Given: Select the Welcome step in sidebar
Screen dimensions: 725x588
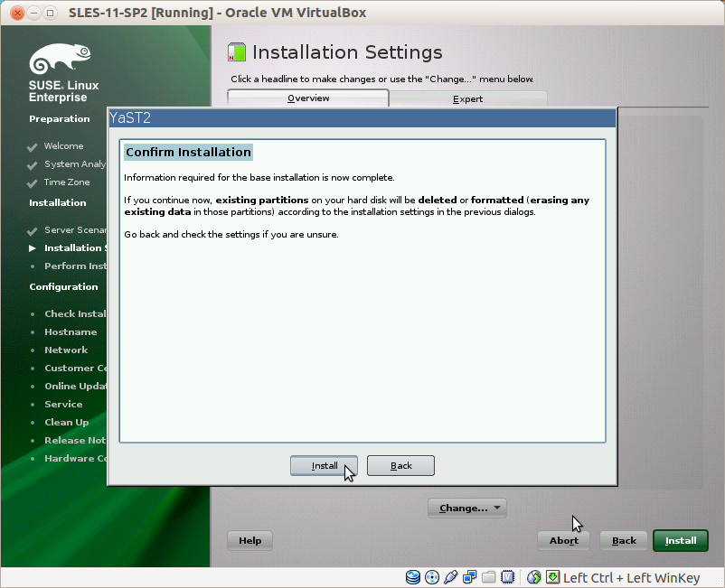Looking at the screenshot, I should 64,146.
